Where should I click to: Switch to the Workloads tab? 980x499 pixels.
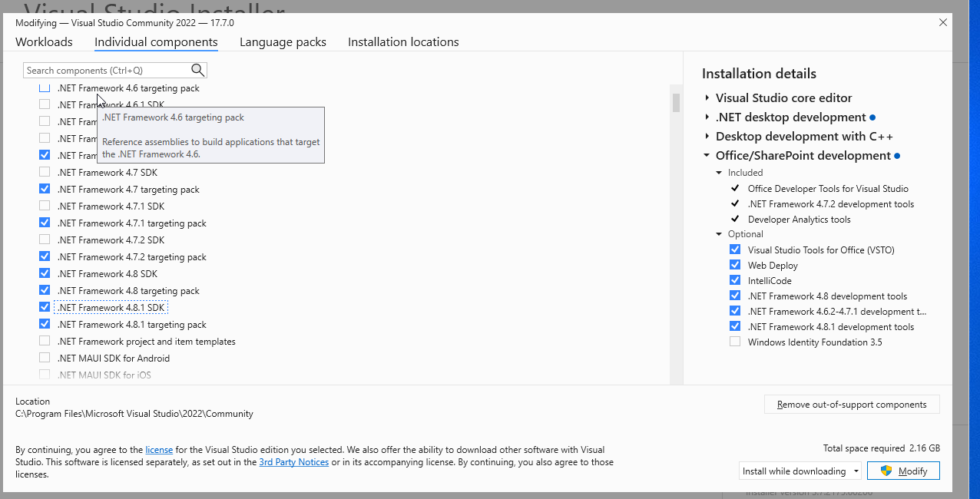point(44,42)
